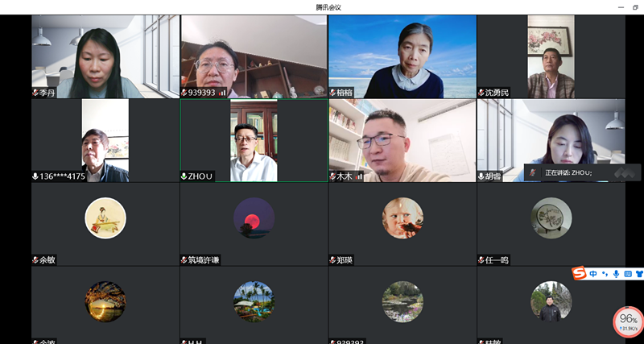The width and height of the screenshot is (644, 344).
Task: Click the name label 任一鸣
Action: (x=497, y=260)
